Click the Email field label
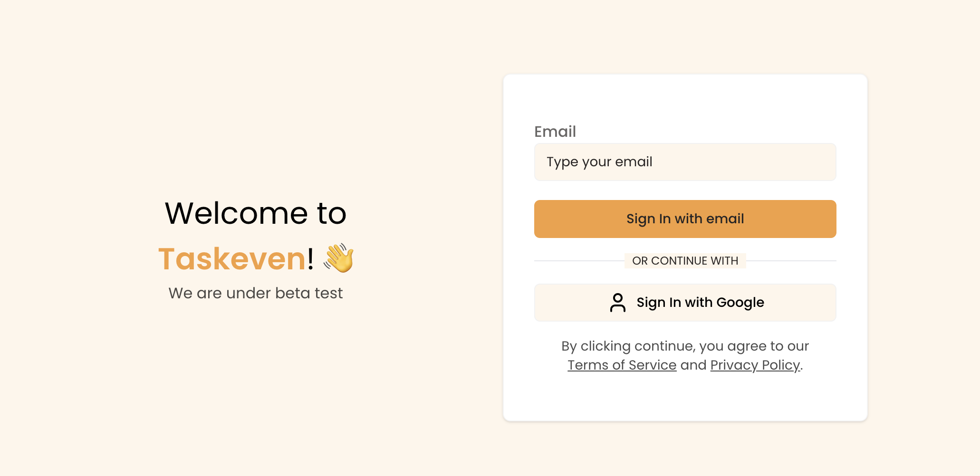The height and width of the screenshot is (476, 980). 555,132
